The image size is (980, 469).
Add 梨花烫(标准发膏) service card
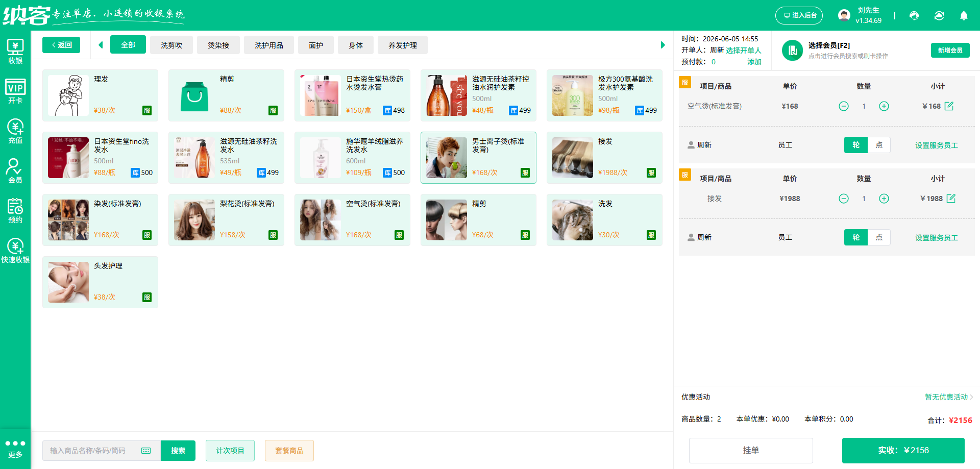point(226,220)
